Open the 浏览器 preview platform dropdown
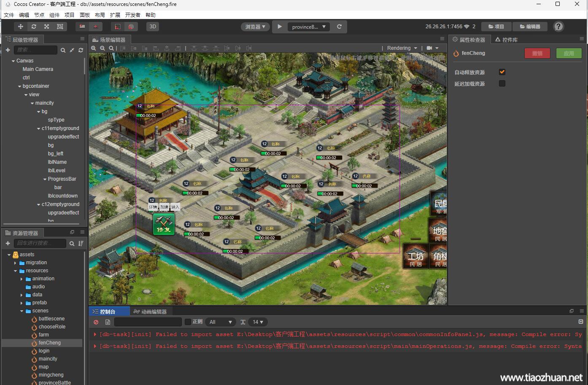The image size is (588, 385). click(x=255, y=27)
